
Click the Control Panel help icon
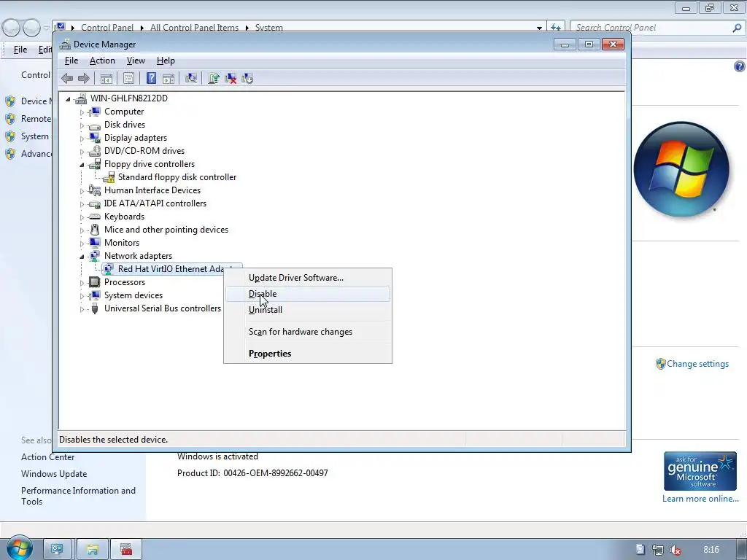coord(740,66)
